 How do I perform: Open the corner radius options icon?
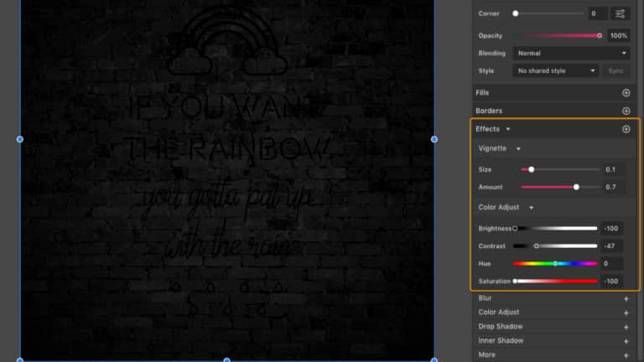(x=620, y=13)
